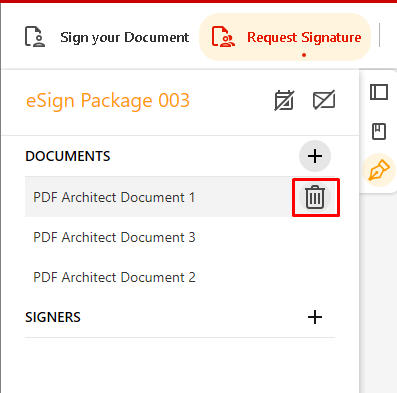This screenshot has width=397, height=393.
Task: Select PDF Architect Document 1 in list
Action: point(114,197)
